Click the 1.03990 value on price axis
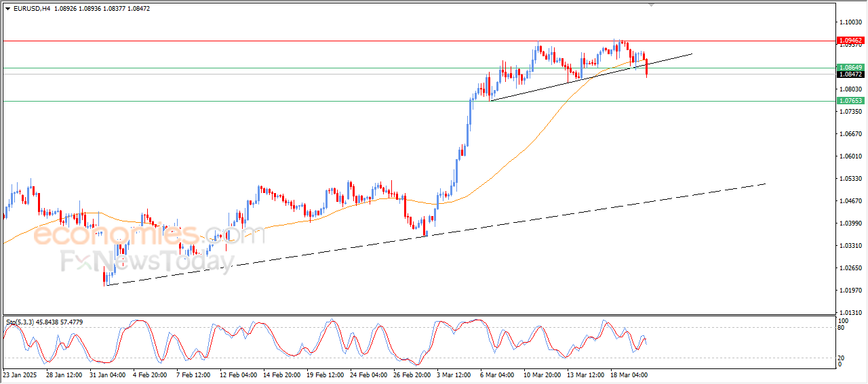 (x=850, y=223)
